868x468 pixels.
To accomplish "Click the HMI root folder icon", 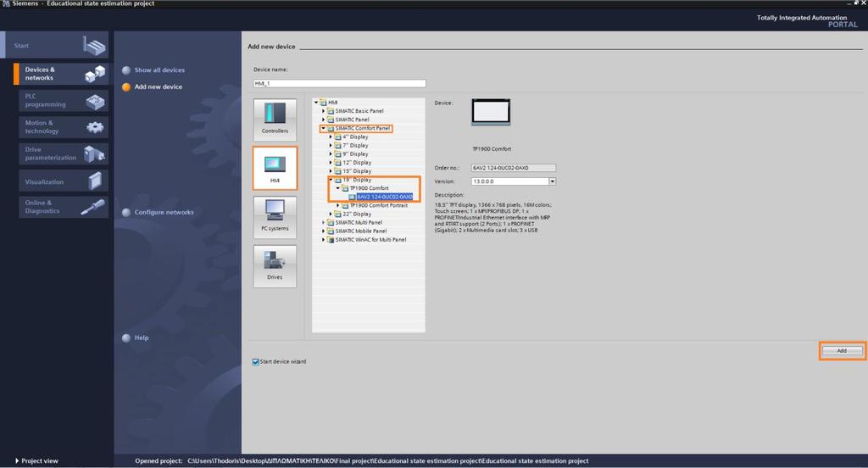I will point(323,103).
